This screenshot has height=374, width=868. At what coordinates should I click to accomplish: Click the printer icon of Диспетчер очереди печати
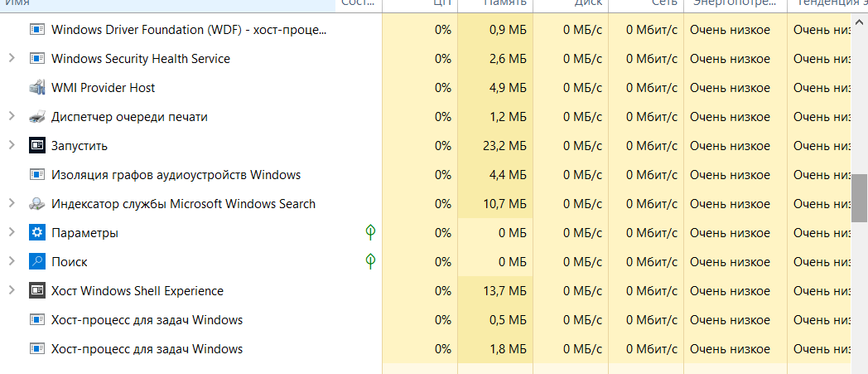click(x=36, y=117)
